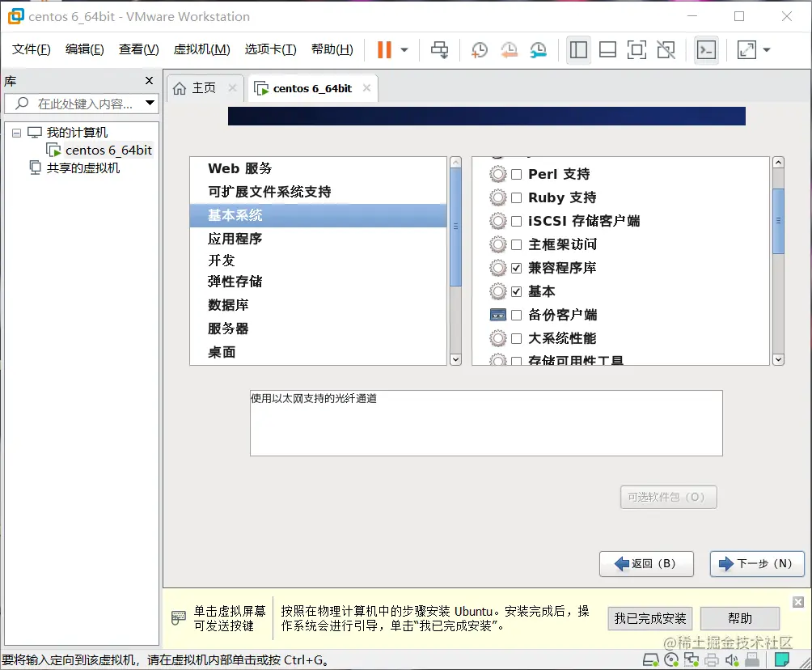The image size is (812, 670).
Task: Select the Web 服务 category
Action: click(318, 168)
